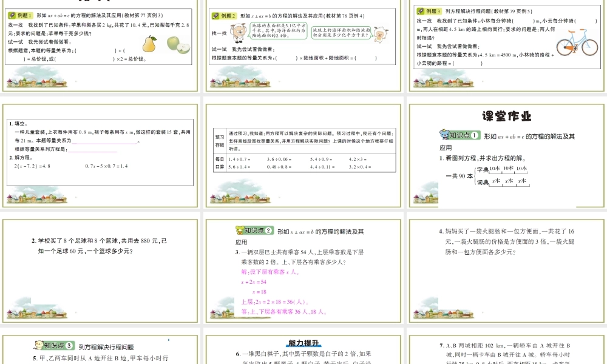Click the left sheep character in 例题2 slide
The image size is (607, 364).
tap(241, 32)
